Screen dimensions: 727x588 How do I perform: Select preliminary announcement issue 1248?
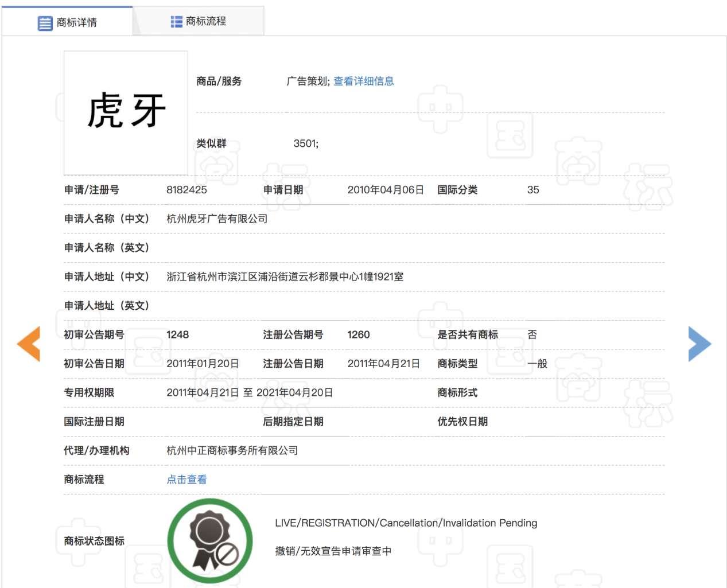(178, 334)
